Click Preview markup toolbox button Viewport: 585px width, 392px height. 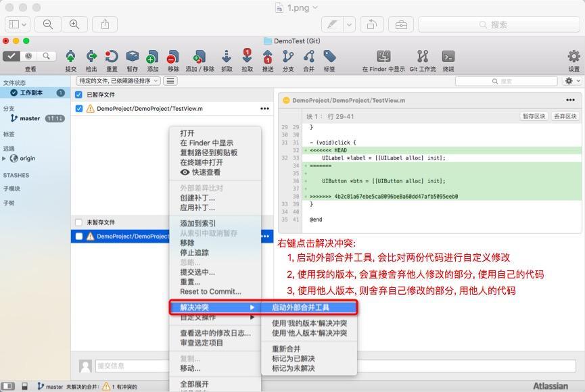(x=401, y=24)
